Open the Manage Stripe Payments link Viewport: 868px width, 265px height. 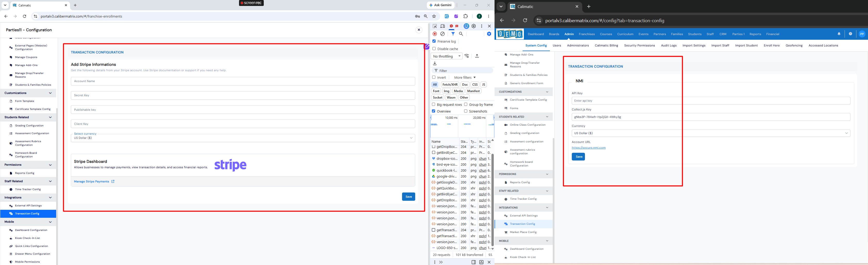coord(94,182)
